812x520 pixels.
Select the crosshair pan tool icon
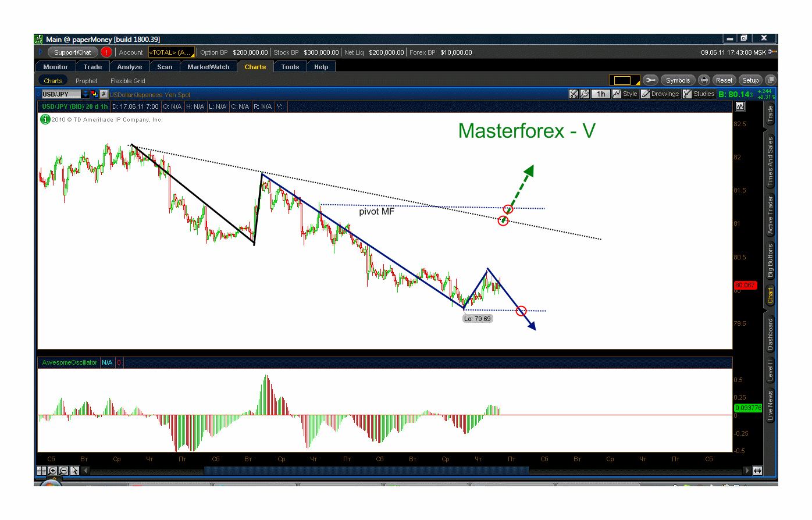[x=42, y=471]
